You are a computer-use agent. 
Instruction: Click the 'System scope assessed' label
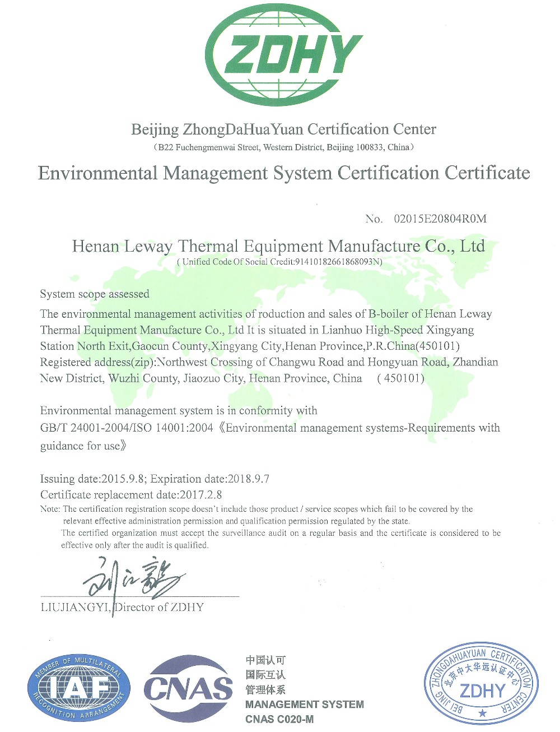[95, 294]
